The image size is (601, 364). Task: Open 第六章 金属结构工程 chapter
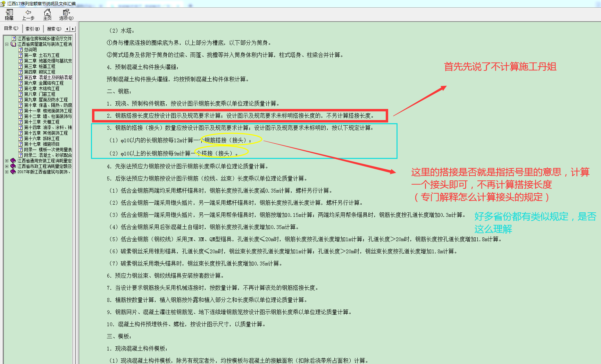coord(44,83)
